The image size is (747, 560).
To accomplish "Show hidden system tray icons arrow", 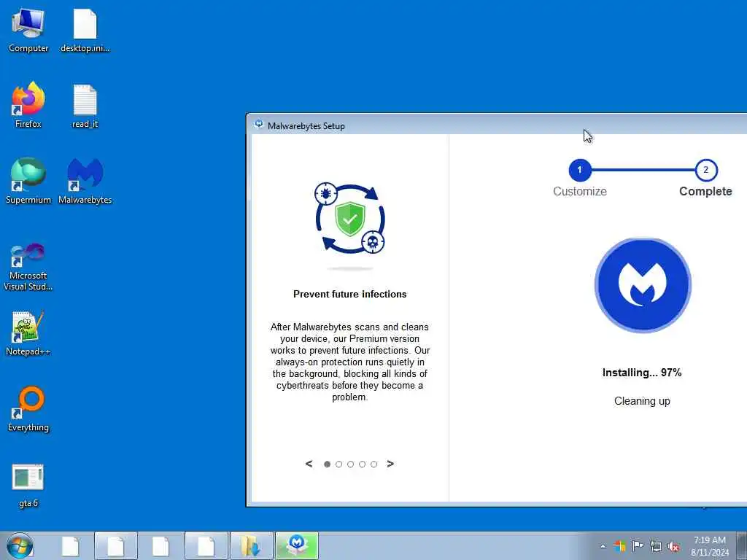I will (603, 546).
